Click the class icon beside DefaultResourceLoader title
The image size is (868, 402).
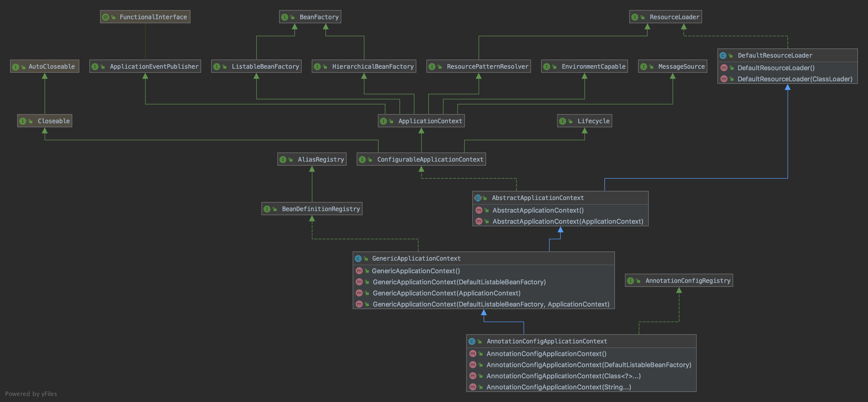[723, 56]
